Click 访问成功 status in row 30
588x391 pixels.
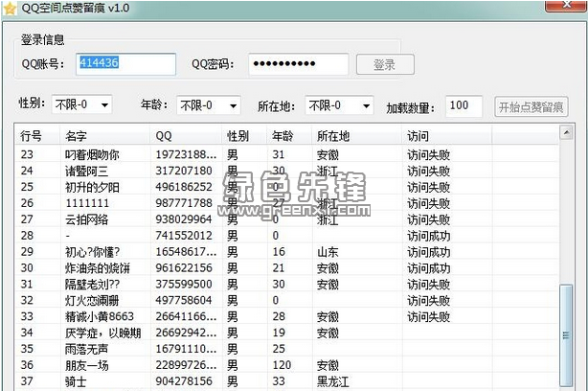pos(429,268)
